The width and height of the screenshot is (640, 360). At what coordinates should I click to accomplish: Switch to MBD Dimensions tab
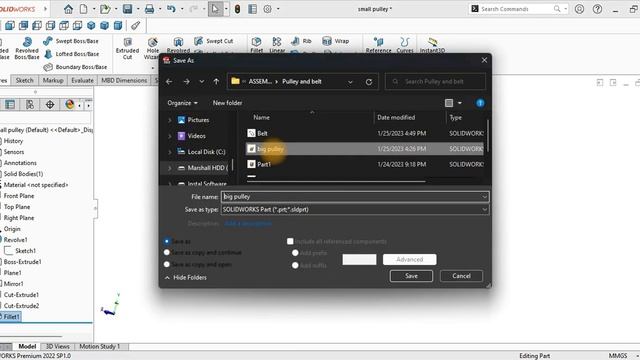point(124,80)
